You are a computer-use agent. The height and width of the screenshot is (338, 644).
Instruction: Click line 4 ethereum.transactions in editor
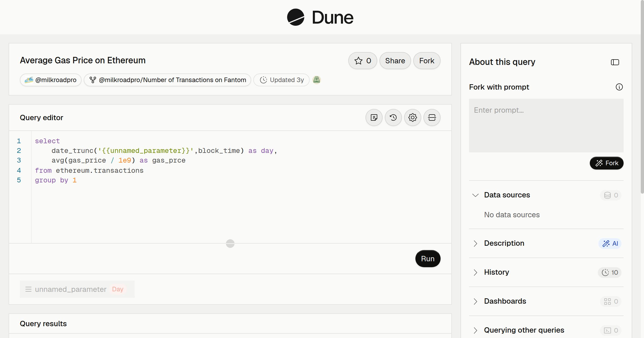100,170
